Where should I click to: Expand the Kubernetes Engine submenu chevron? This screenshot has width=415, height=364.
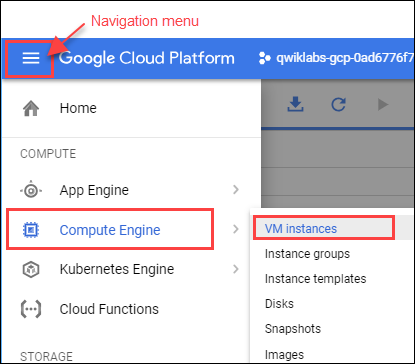(x=236, y=269)
